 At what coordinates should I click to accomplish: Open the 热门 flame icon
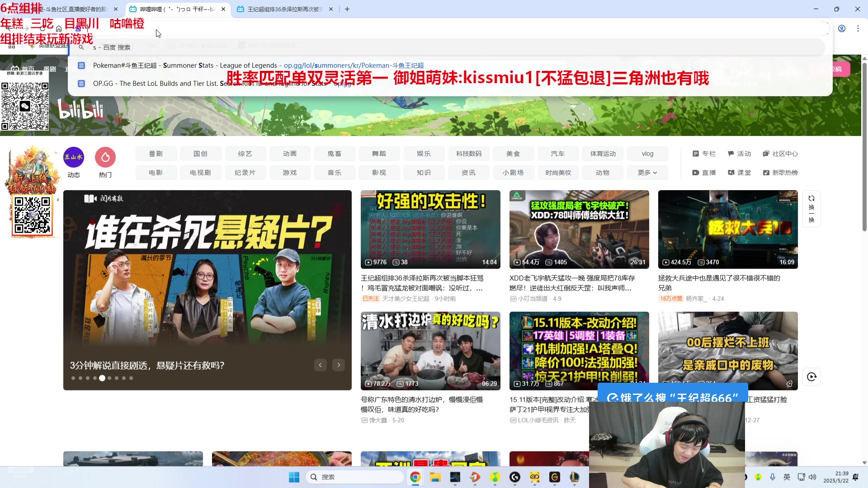tap(105, 157)
